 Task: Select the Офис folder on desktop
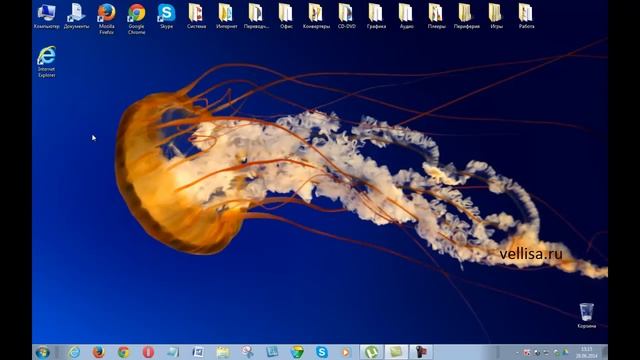tap(286, 16)
